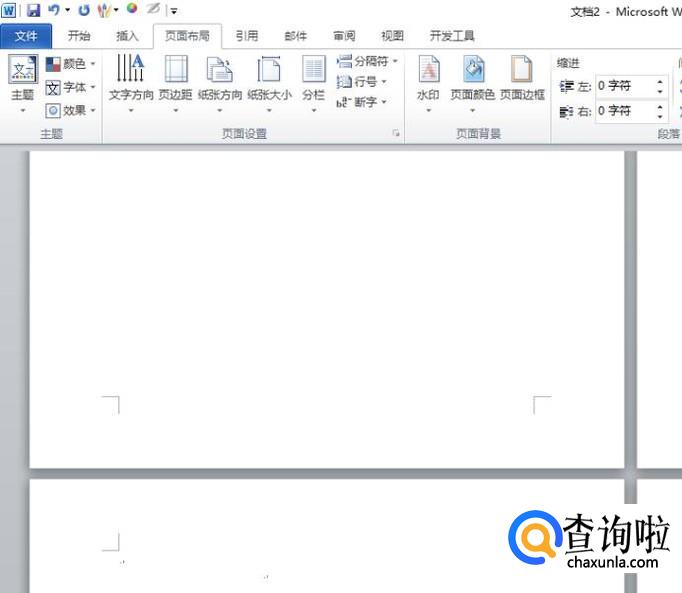Save the document via quick access toolbar

(x=33, y=10)
